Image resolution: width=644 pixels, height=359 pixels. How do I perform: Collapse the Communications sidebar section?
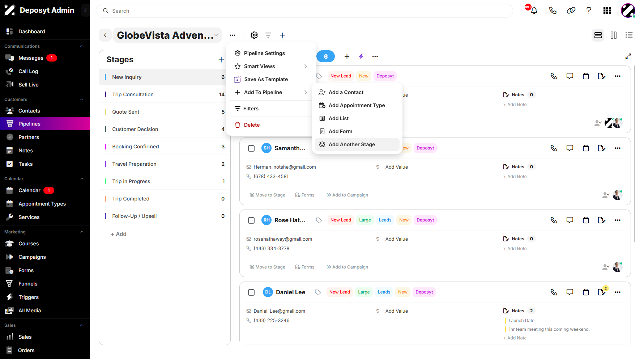[x=82, y=46]
